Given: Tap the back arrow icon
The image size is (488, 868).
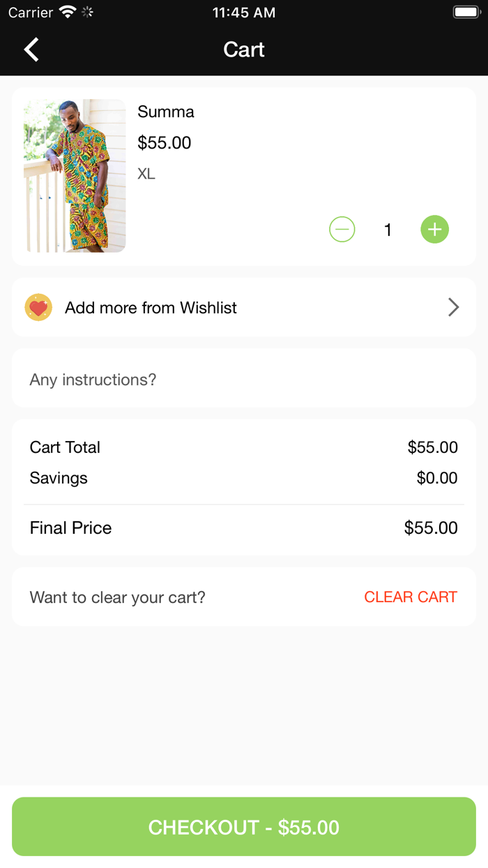Looking at the screenshot, I should click(x=31, y=50).
